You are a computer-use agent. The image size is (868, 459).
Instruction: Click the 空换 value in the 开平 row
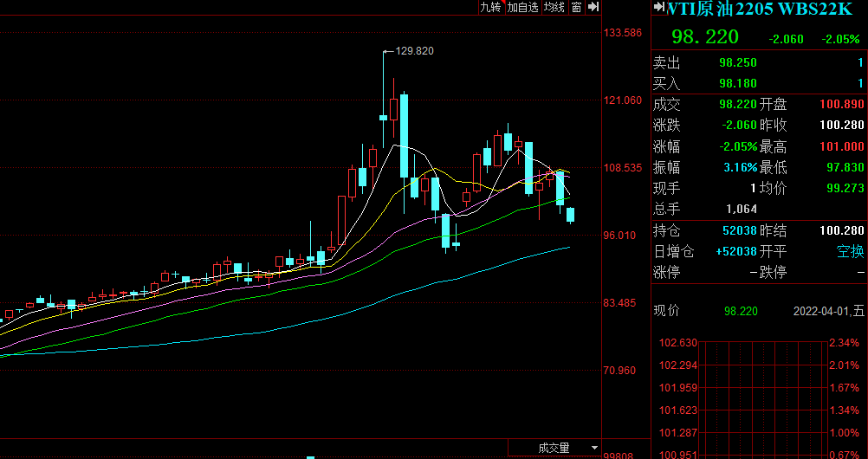click(x=850, y=251)
